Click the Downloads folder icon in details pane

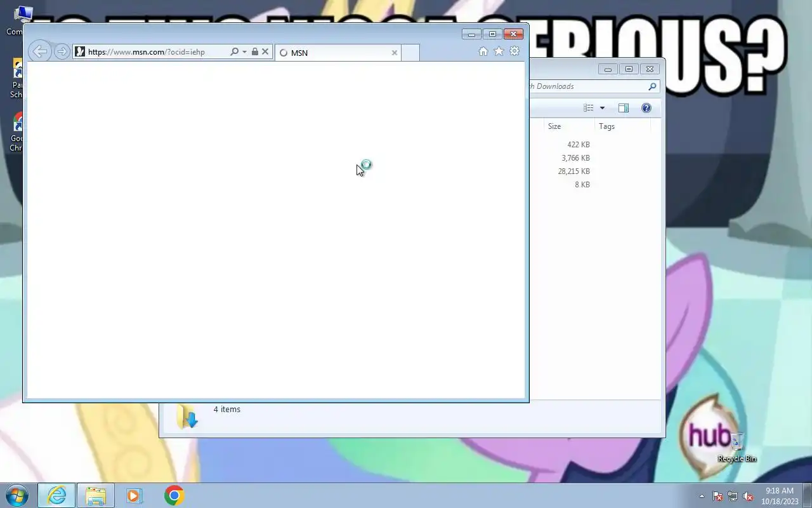187,417
